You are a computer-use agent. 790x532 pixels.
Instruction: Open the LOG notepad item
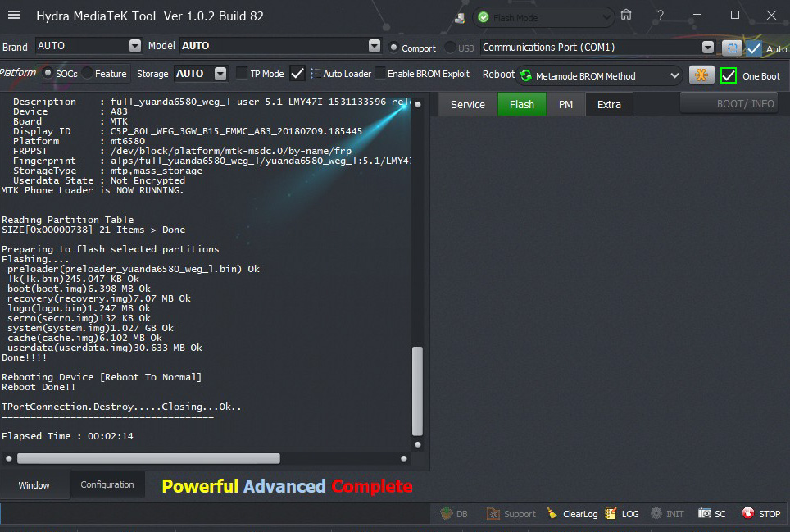[622, 513]
